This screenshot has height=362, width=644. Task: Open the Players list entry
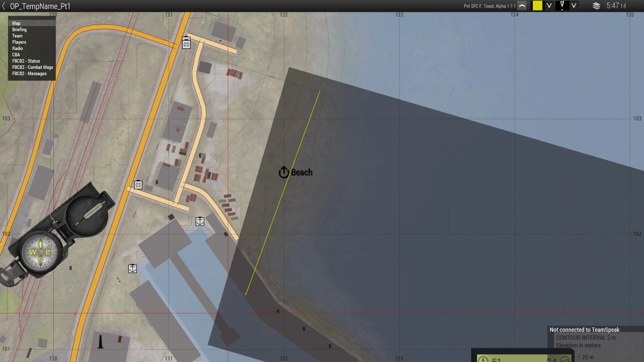pos(19,42)
